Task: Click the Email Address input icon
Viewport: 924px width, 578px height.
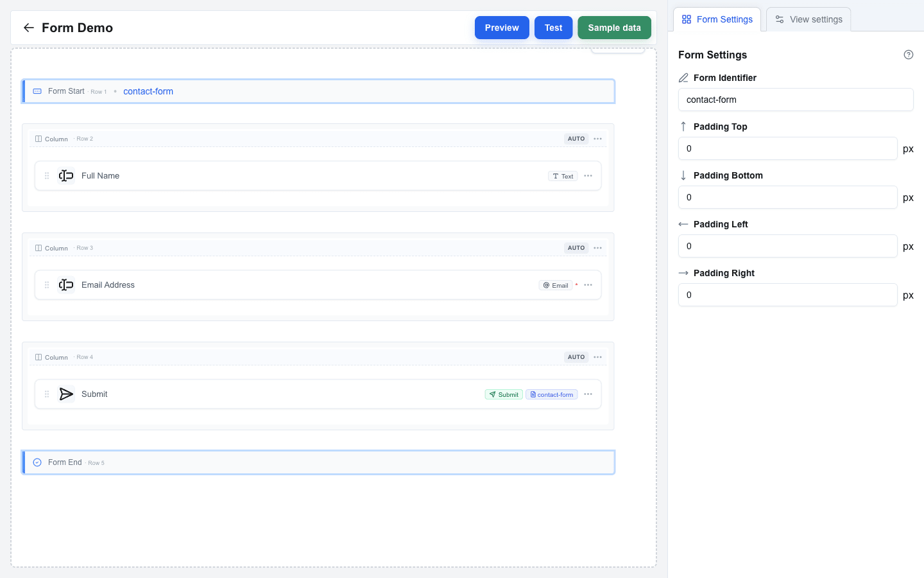Action: pyautogui.click(x=66, y=285)
